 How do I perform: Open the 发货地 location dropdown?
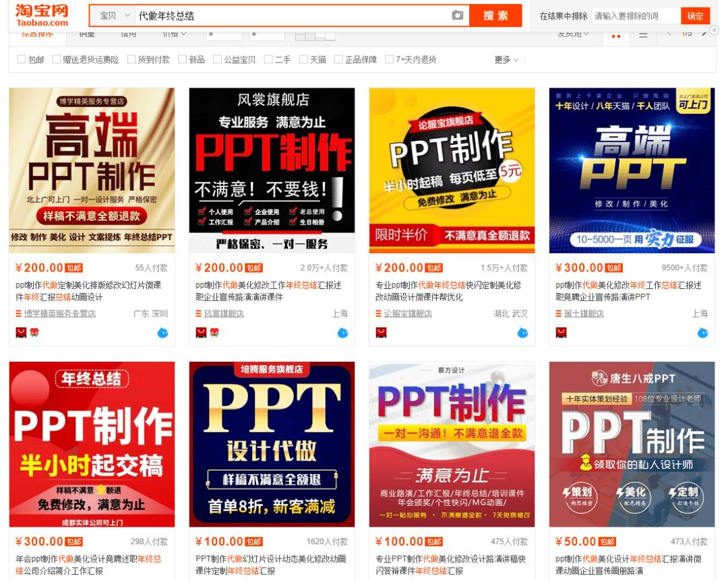(x=573, y=34)
